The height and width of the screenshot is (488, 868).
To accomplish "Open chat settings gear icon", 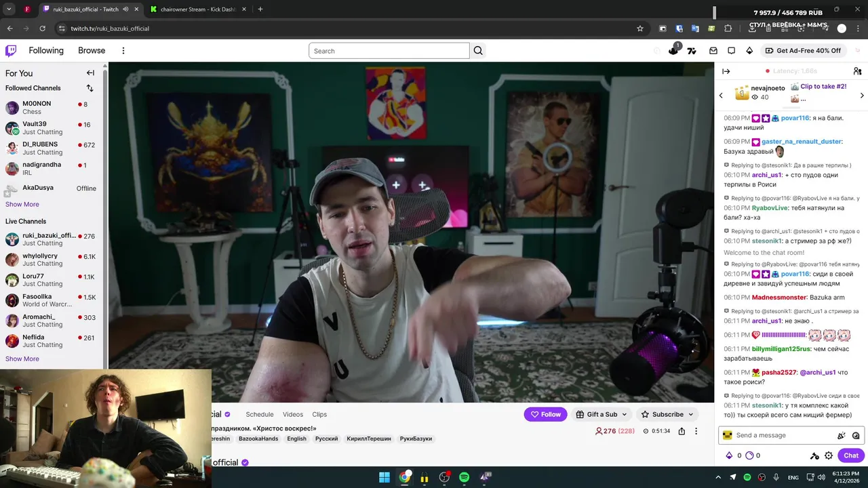I will click(x=829, y=455).
